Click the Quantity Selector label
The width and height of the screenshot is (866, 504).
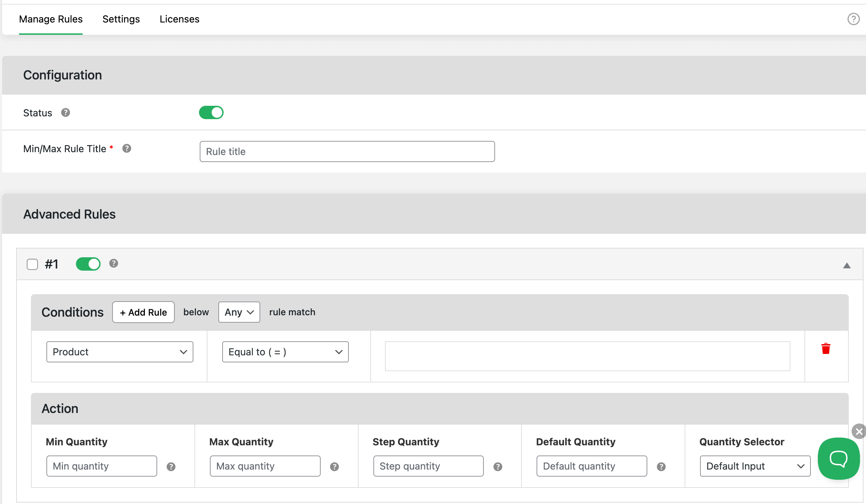click(x=742, y=442)
